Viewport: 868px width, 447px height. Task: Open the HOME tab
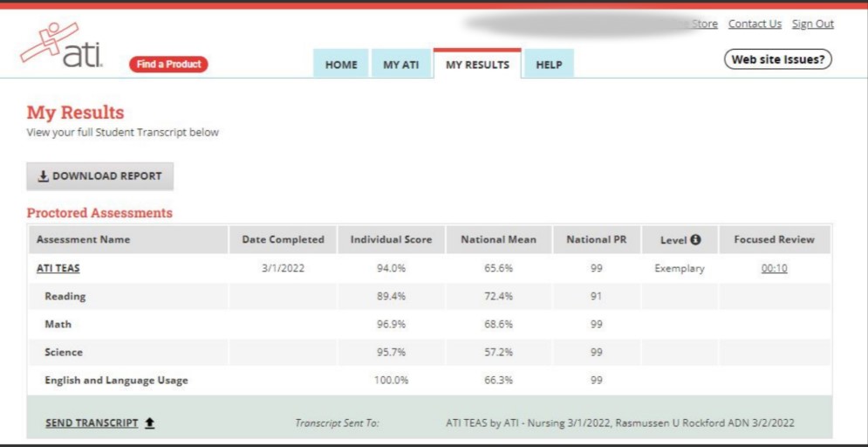(x=341, y=65)
